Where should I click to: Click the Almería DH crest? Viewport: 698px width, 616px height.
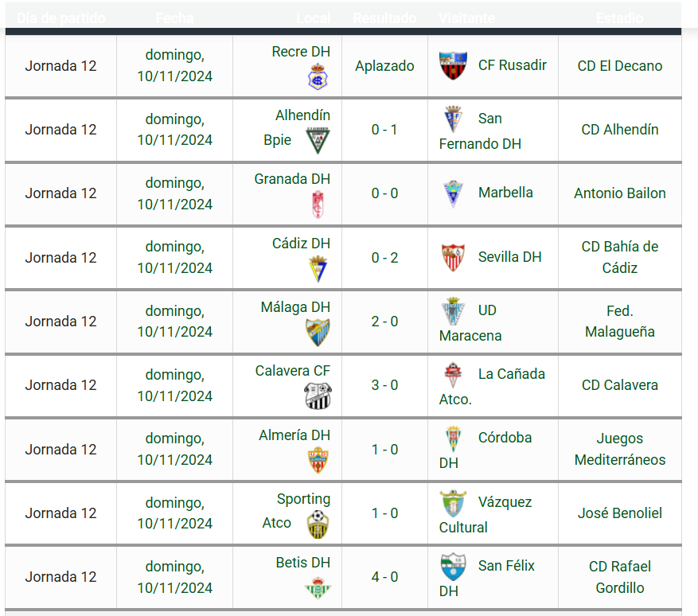point(318,460)
